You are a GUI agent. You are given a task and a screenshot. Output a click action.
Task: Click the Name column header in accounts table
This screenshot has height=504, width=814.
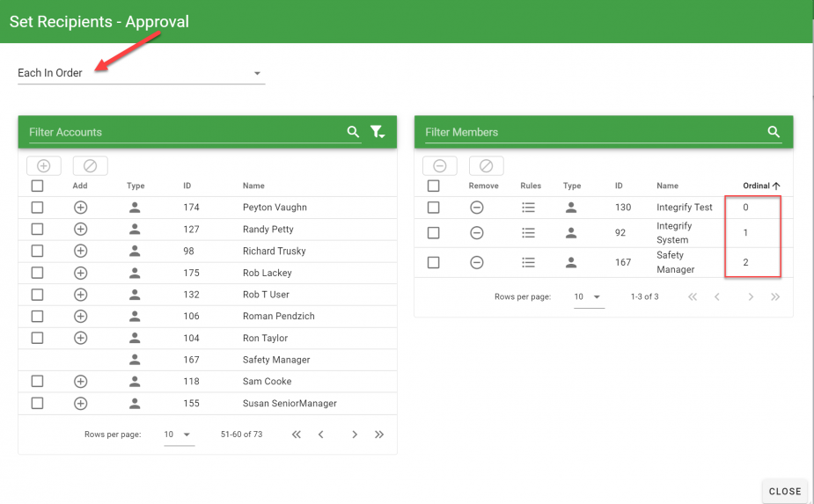[x=253, y=186]
